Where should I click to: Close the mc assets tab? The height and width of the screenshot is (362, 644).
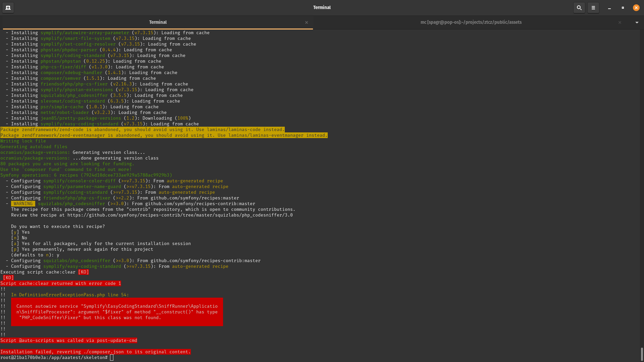[x=620, y=22]
